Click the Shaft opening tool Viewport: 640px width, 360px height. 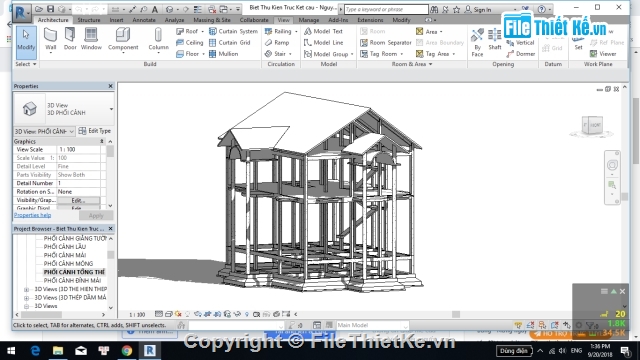pos(495,40)
